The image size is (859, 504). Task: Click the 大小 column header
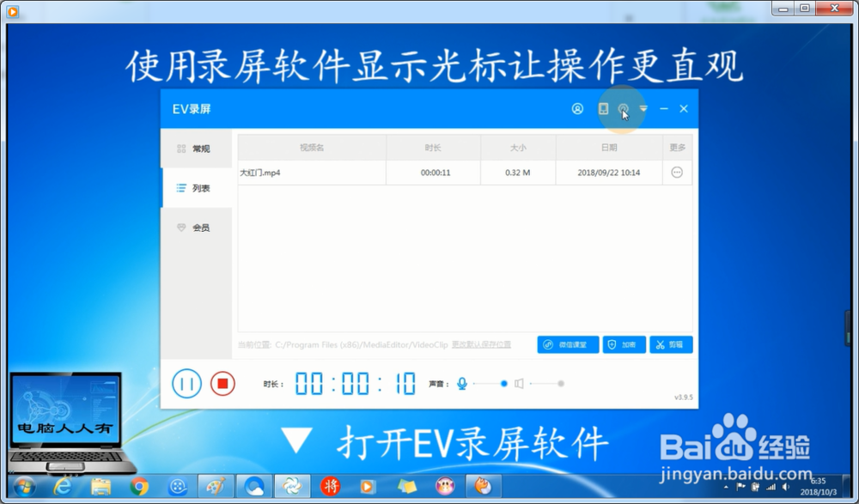518,148
